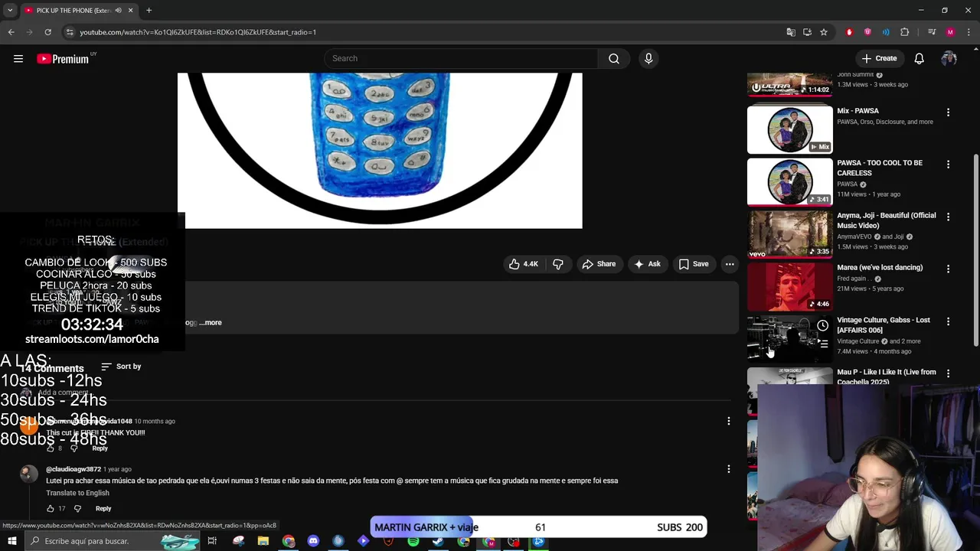Add Vintage Culture video to Watch later
The height and width of the screenshot is (551, 980).
(822, 326)
